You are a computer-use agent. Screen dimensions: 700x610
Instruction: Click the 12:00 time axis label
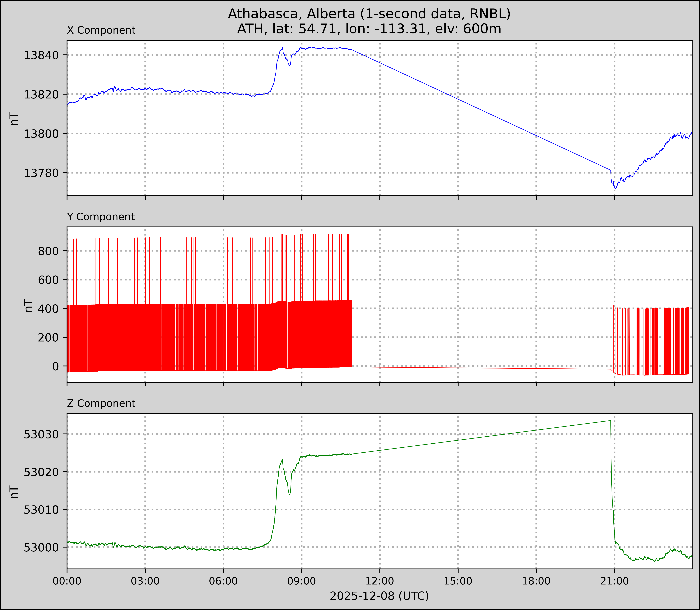(x=380, y=581)
